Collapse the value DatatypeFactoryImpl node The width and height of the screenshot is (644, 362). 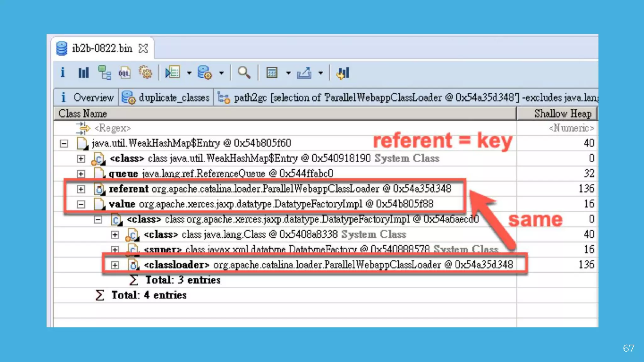81,205
